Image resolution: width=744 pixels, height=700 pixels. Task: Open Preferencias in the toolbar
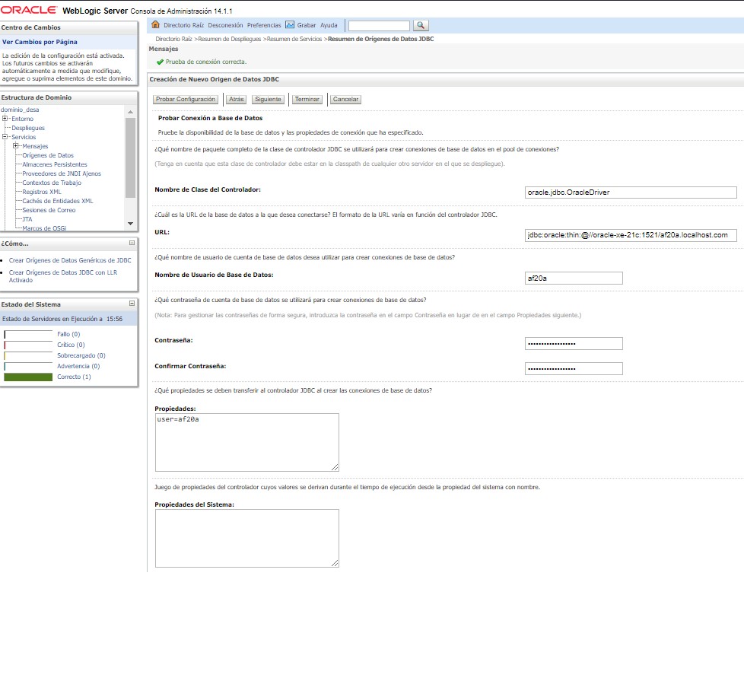[264, 25]
